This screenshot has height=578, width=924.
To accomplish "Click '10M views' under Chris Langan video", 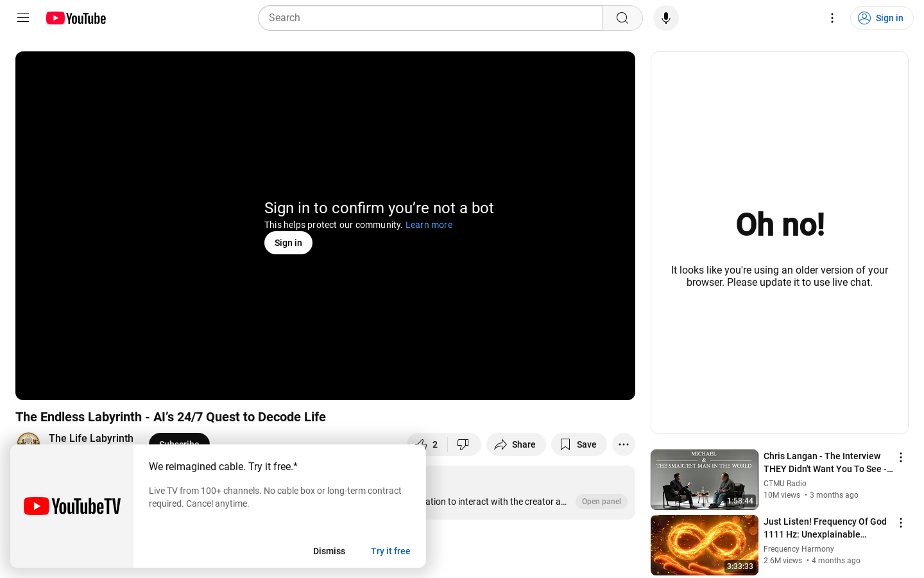I will (x=782, y=495).
